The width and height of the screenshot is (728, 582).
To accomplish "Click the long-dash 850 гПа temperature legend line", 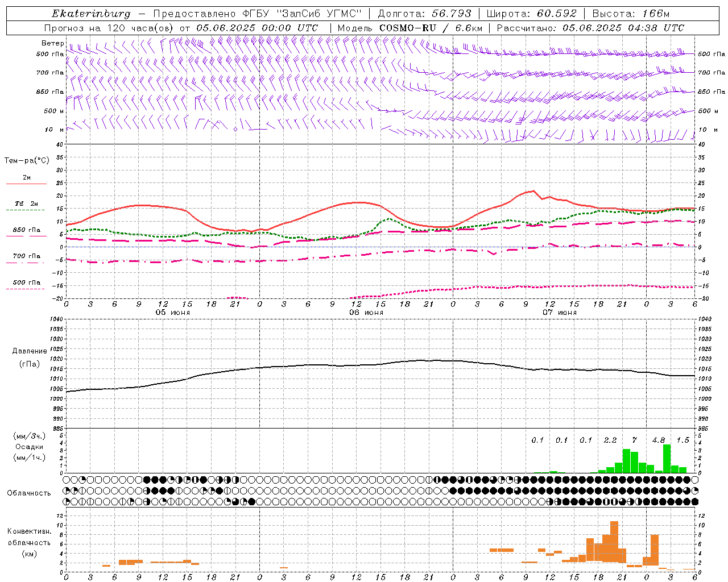I will pyautogui.click(x=26, y=236).
